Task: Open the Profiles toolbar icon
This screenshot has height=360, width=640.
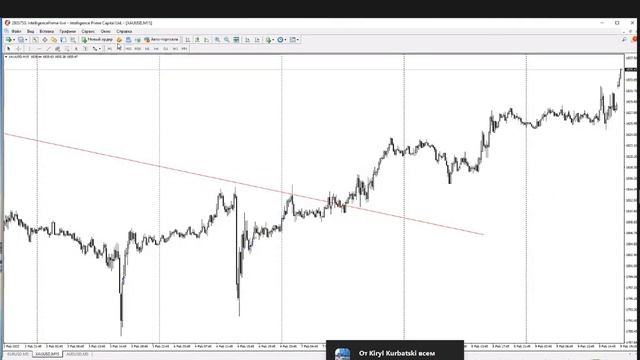Action: 20,40
